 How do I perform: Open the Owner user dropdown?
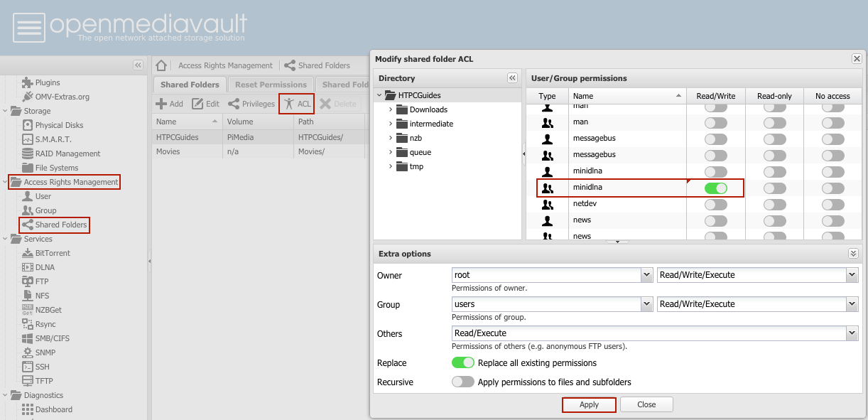646,275
